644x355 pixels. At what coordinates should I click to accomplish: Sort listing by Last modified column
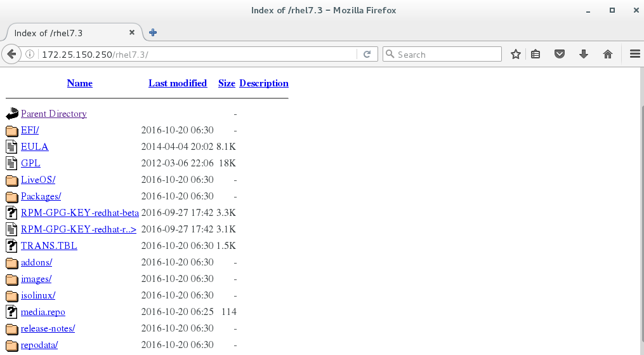pyautogui.click(x=178, y=83)
